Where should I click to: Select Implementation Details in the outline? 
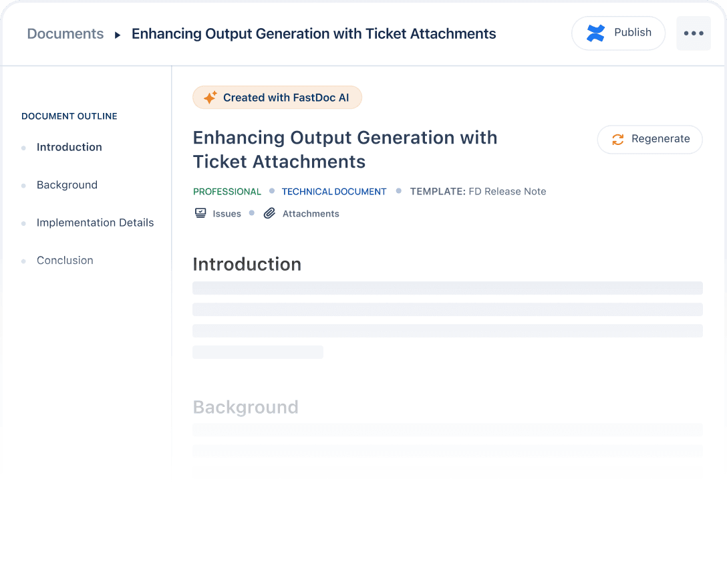click(95, 223)
